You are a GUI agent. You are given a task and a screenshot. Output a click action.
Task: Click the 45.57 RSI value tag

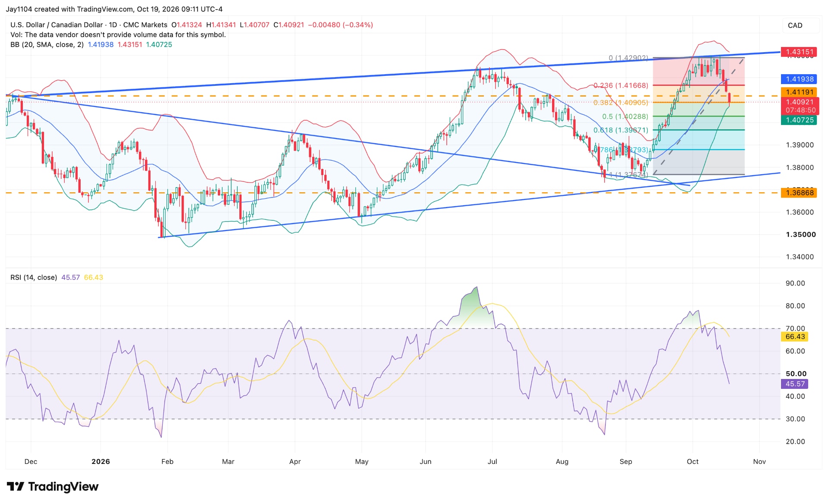point(795,384)
